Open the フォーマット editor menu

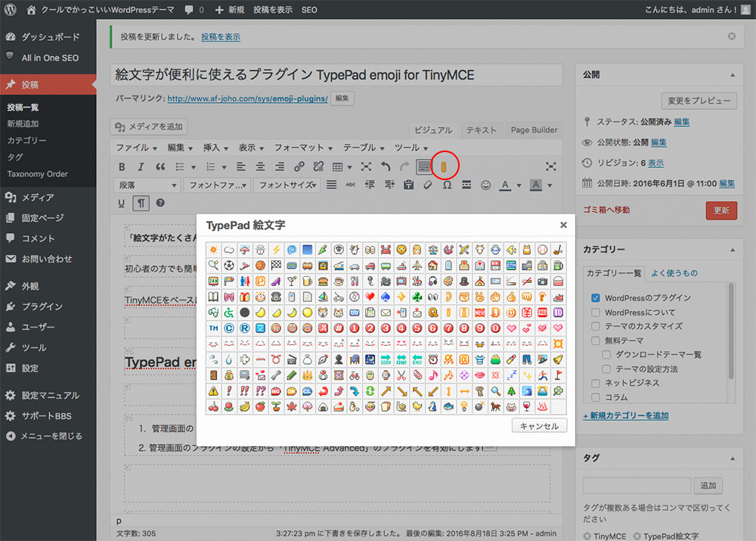pyautogui.click(x=303, y=148)
